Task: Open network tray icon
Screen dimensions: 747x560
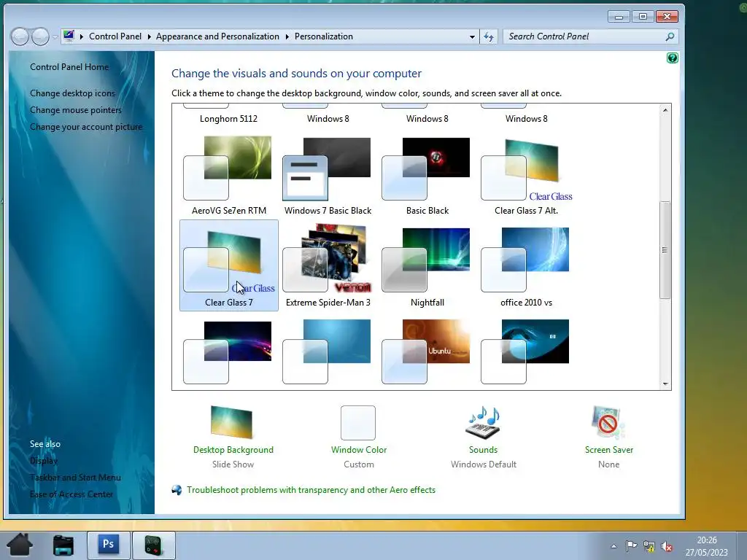Action: (649, 546)
